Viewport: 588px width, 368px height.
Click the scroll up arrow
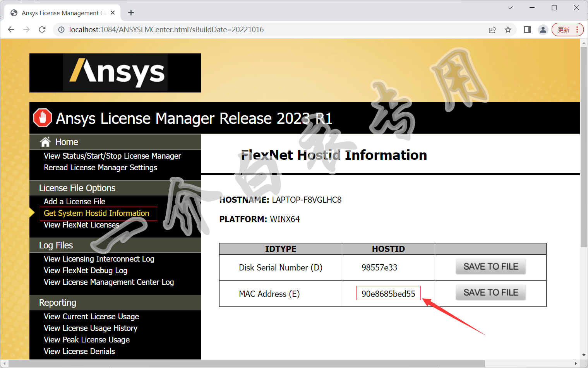click(584, 43)
